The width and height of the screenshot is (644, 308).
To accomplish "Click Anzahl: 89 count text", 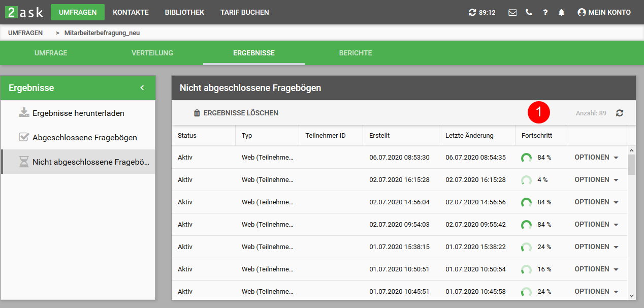I will tap(591, 113).
